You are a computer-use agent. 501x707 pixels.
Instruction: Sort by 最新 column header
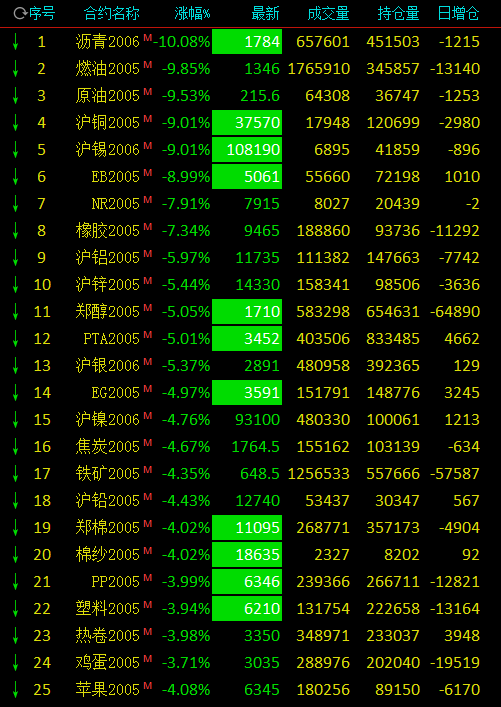tap(266, 14)
